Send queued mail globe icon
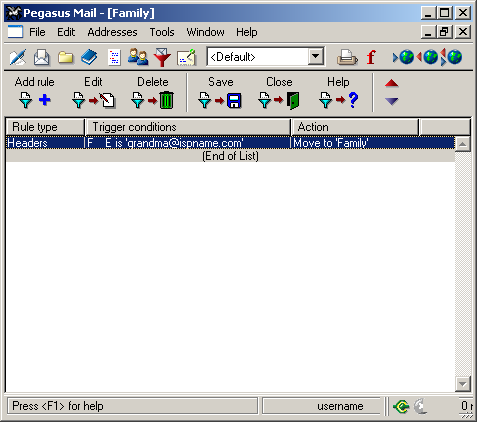 point(427,57)
